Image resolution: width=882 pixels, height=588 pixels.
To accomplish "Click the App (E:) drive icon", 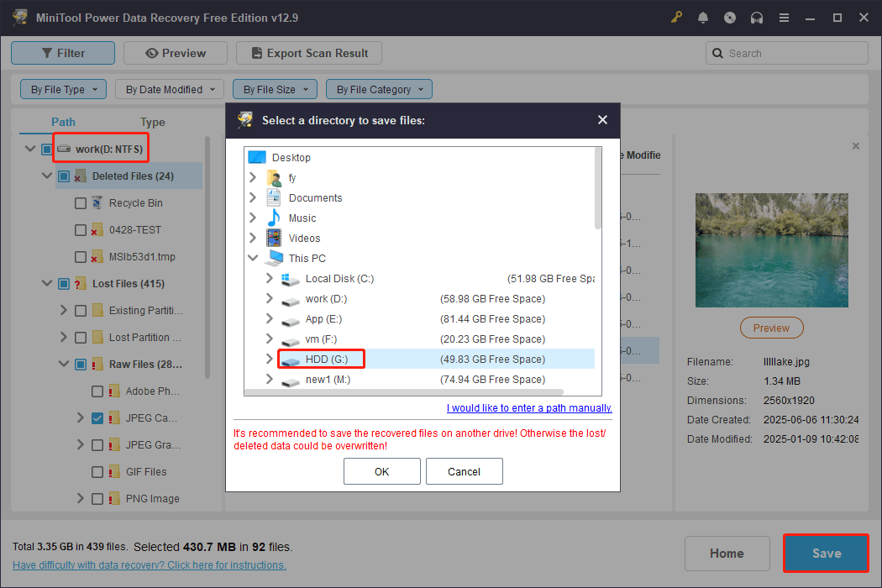I will tap(291, 321).
